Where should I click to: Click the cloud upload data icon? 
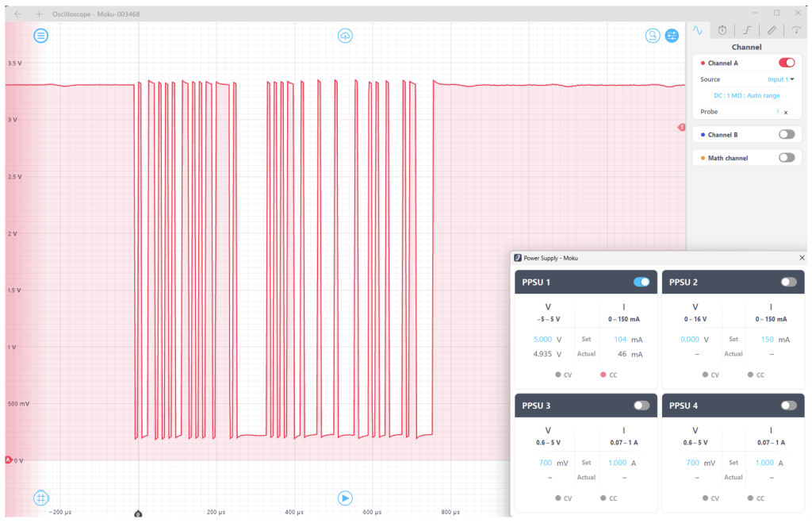tap(346, 36)
